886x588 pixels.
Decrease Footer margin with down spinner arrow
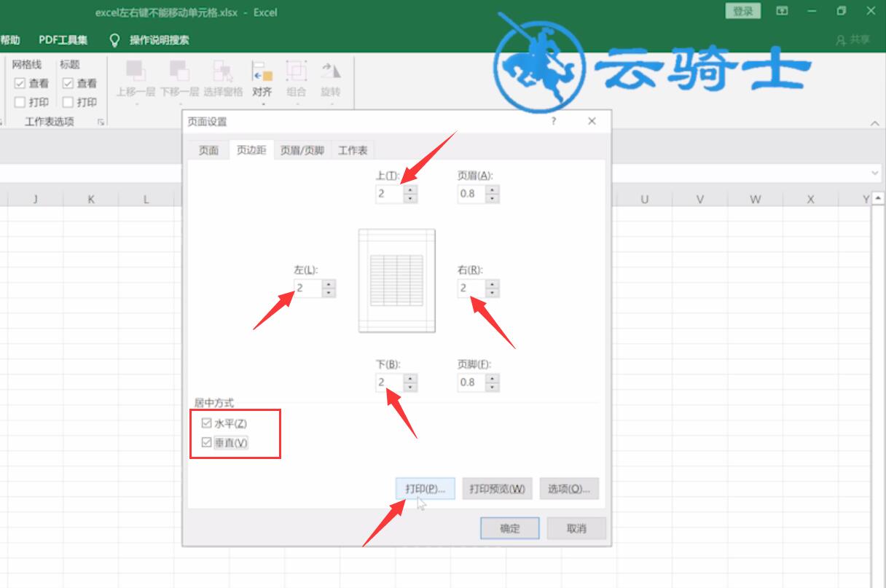click(x=493, y=386)
